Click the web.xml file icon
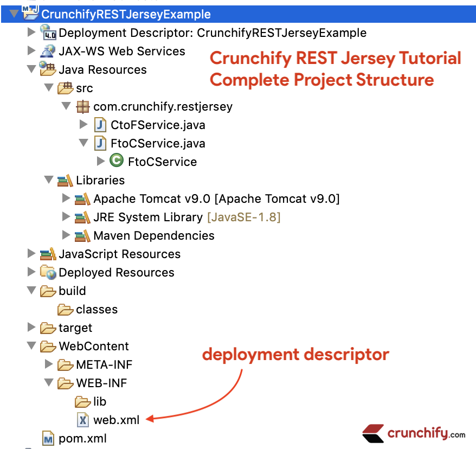Viewport: 476px width, 449px height. tap(83, 419)
